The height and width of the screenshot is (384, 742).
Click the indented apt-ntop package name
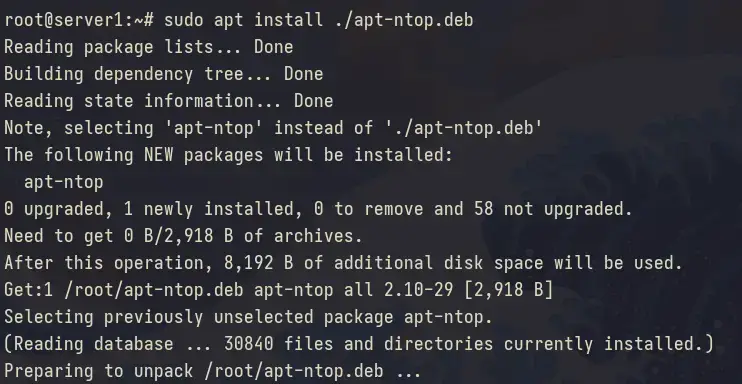(x=63, y=182)
